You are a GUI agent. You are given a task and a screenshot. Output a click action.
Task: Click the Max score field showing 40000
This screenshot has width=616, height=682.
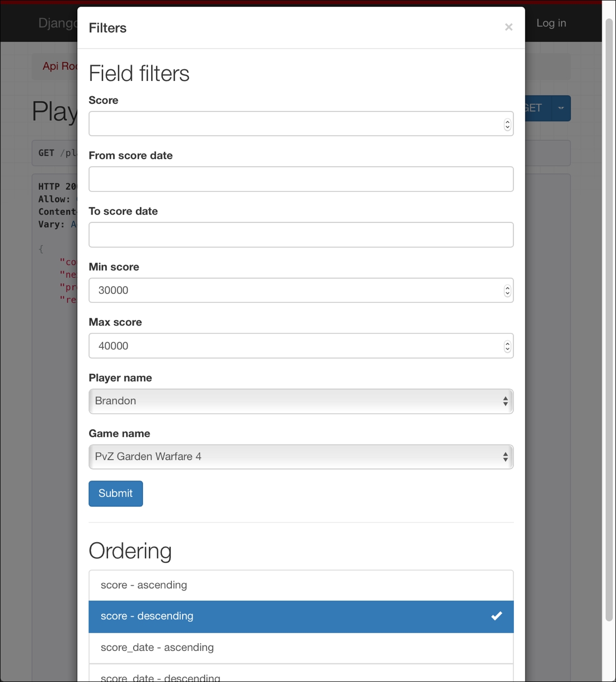(295, 346)
